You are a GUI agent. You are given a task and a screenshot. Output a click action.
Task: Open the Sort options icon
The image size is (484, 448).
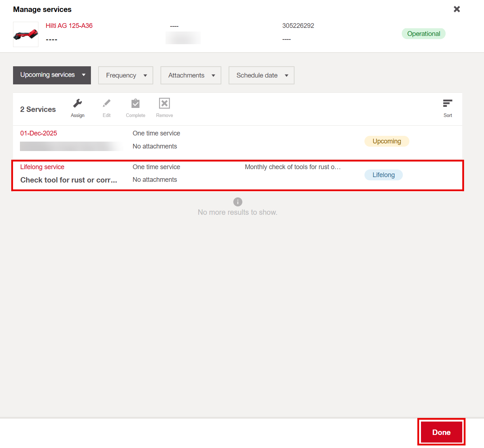click(x=447, y=104)
